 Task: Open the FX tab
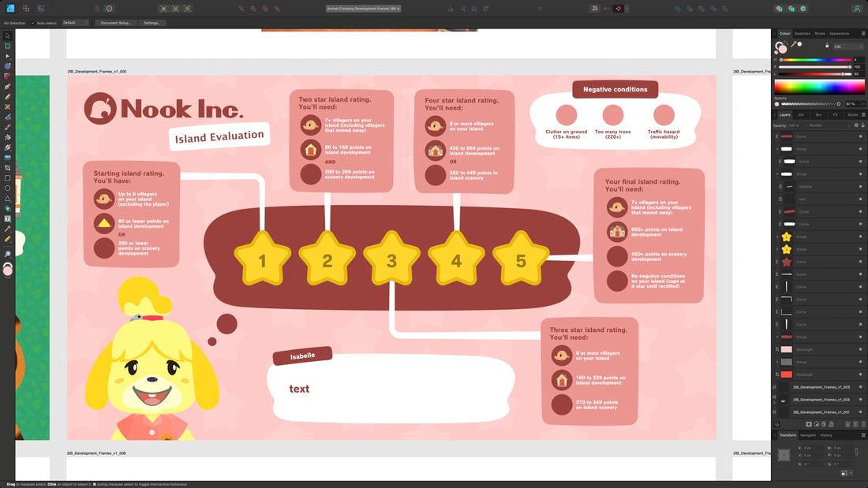[835, 115]
